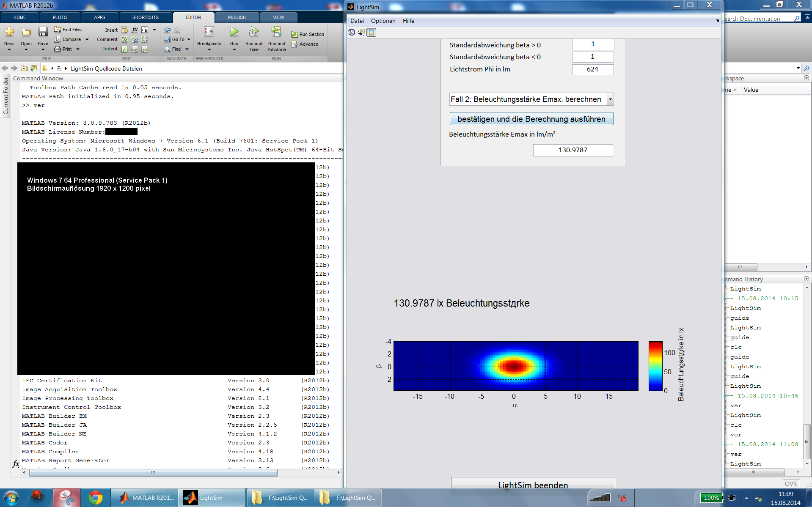This screenshot has width=812, height=507.
Task: Click the Save icon in the File group
Action: tap(43, 33)
